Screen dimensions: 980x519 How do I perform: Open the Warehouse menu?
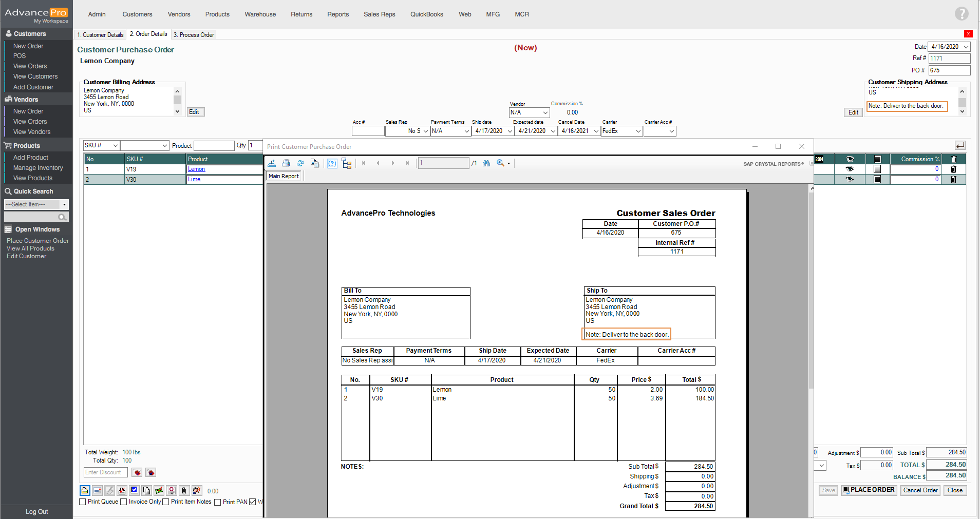coord(260,14)
